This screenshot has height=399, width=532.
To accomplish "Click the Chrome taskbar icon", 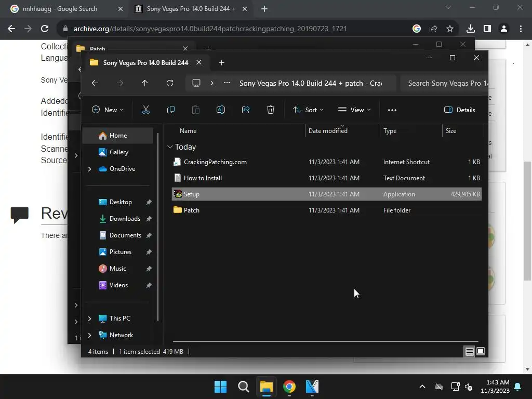I will click(289, 387).
